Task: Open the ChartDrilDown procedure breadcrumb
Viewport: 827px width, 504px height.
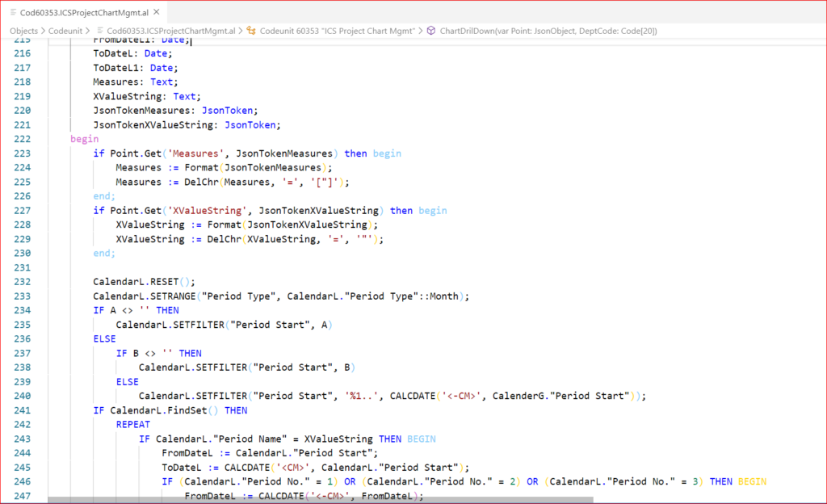Action: [x=548, y=31]
